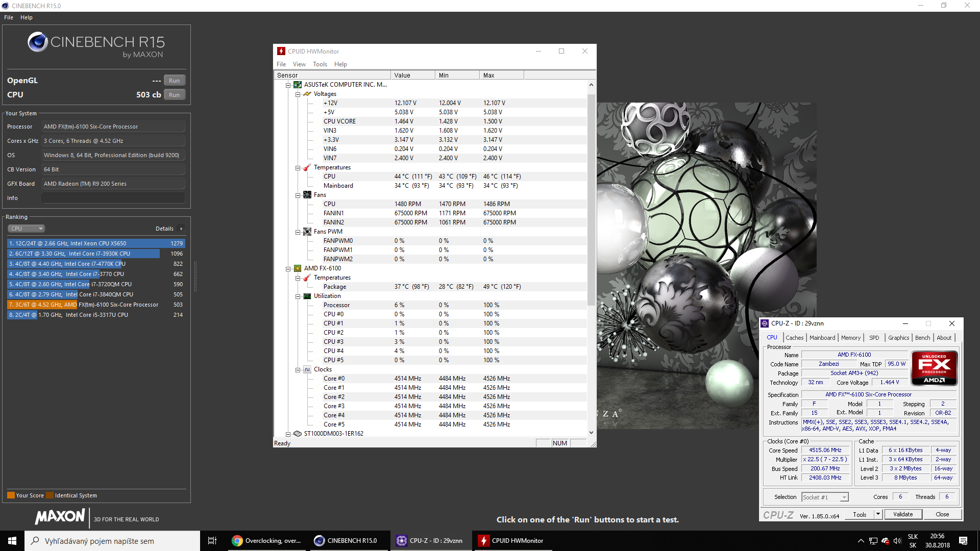Image resolution: width=980 pixels, height=551 pixels.
Task: Select ranking entry Intel Xeon CPU X5650
Action: click(x=96, y=243)
